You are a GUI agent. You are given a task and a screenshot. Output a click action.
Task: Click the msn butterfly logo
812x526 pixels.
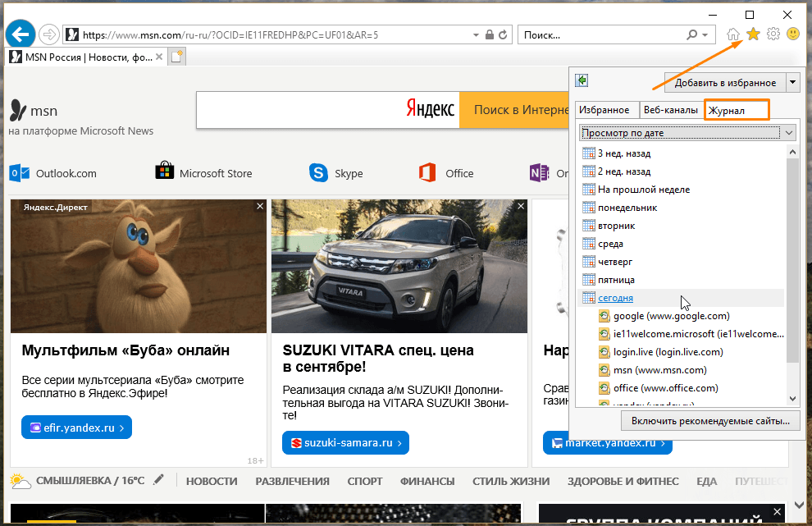18,110
